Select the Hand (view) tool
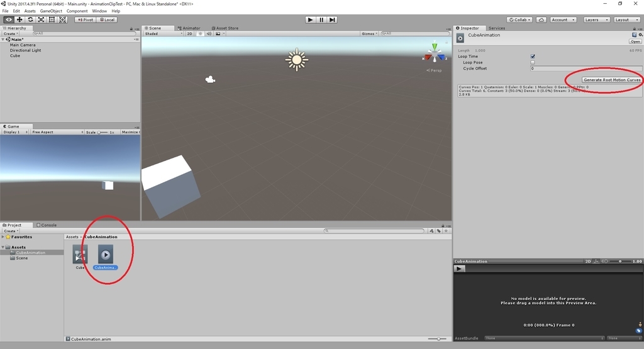Screen dimensions: 644x349 [8, 19]
